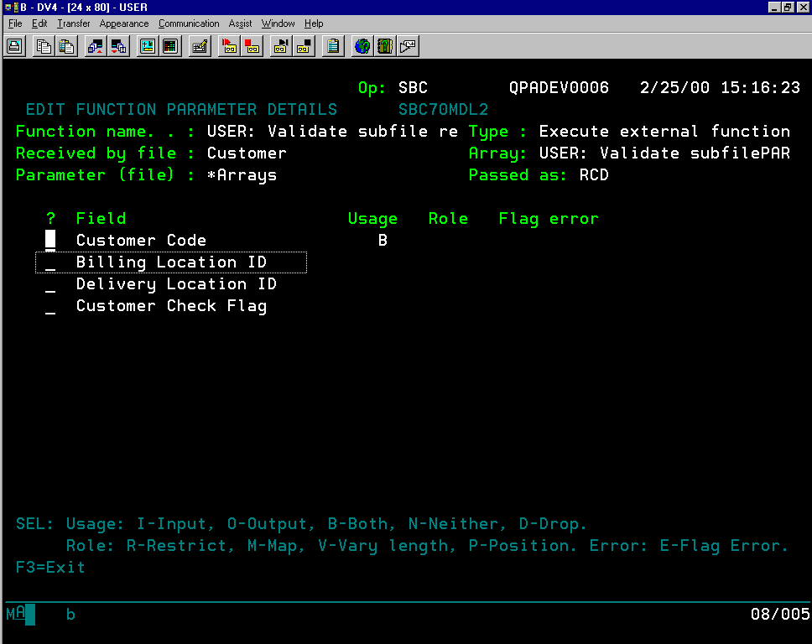Click the quick connect arrow icon

408,46
